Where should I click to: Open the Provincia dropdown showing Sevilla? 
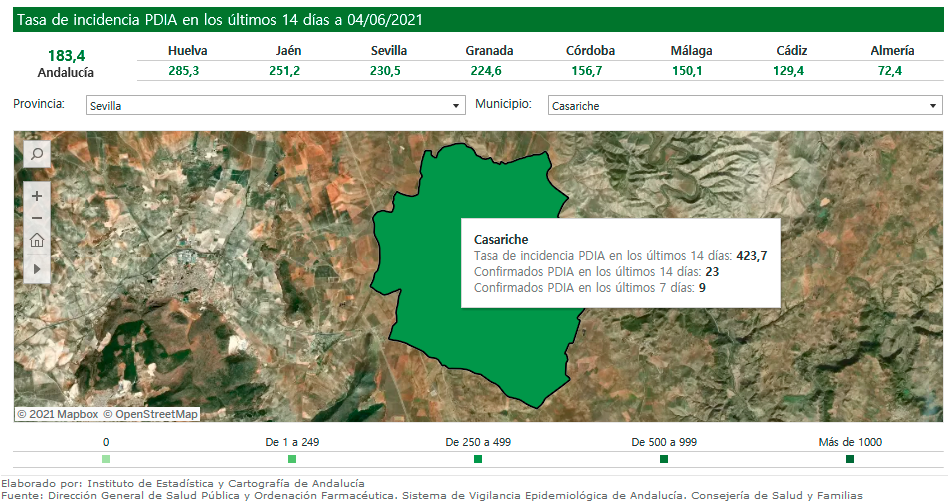(274, 105)
